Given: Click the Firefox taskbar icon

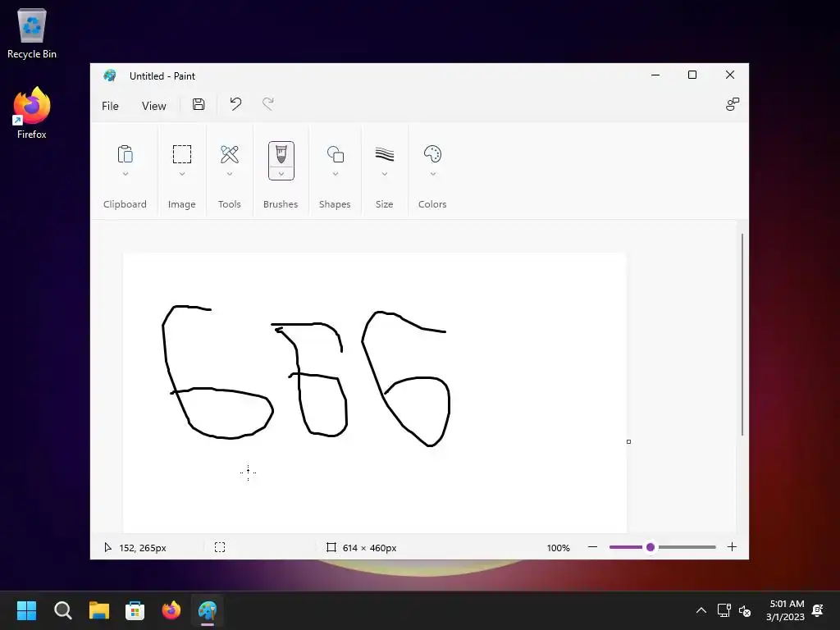Looking at the screenshot, I should click(171, 610).
